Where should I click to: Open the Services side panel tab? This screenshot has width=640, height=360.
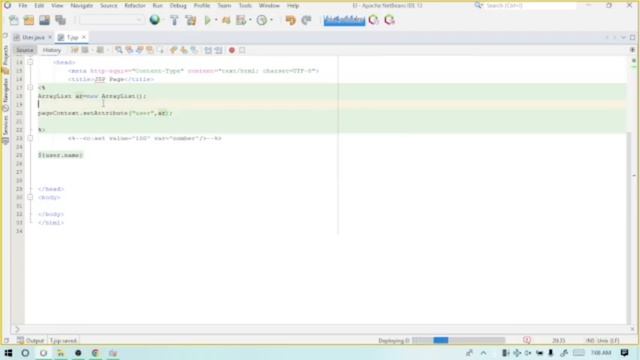click(6, 129)
